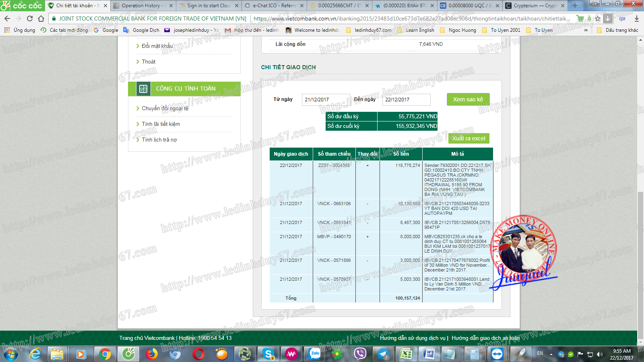Click the gray download arrow extension icon
Viewport: 644px width, 362px height.
[x=608, y=19]
